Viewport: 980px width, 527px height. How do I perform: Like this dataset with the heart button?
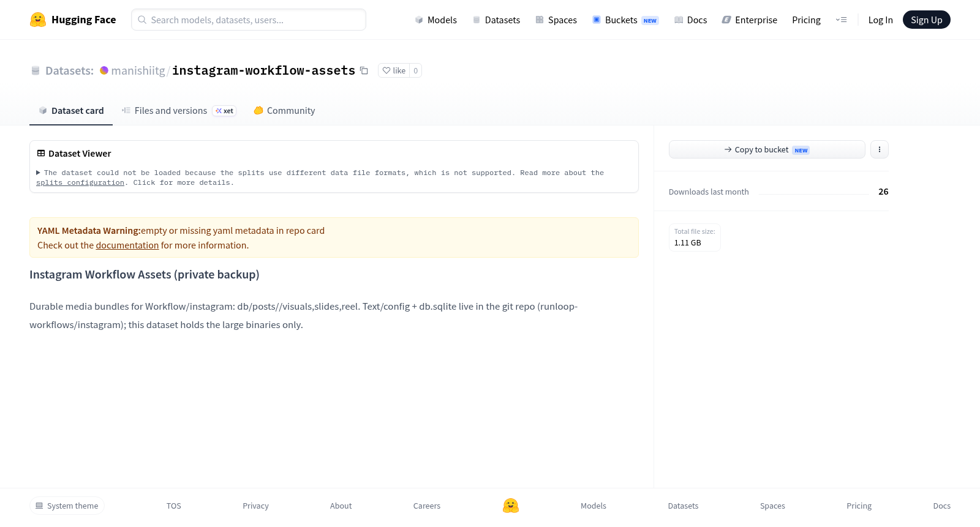394,70
